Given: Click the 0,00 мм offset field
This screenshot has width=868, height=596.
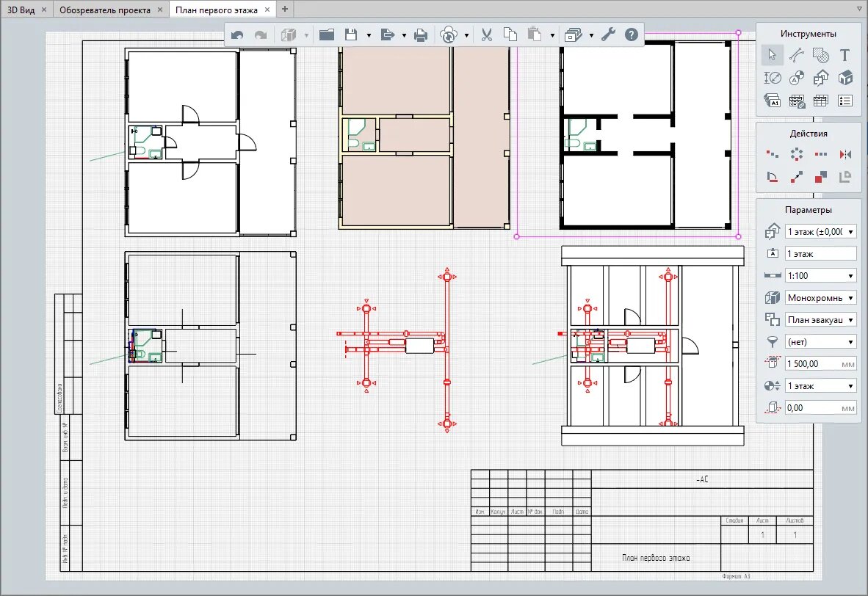Looking at the screenshot, I should [x=820, y=408].
